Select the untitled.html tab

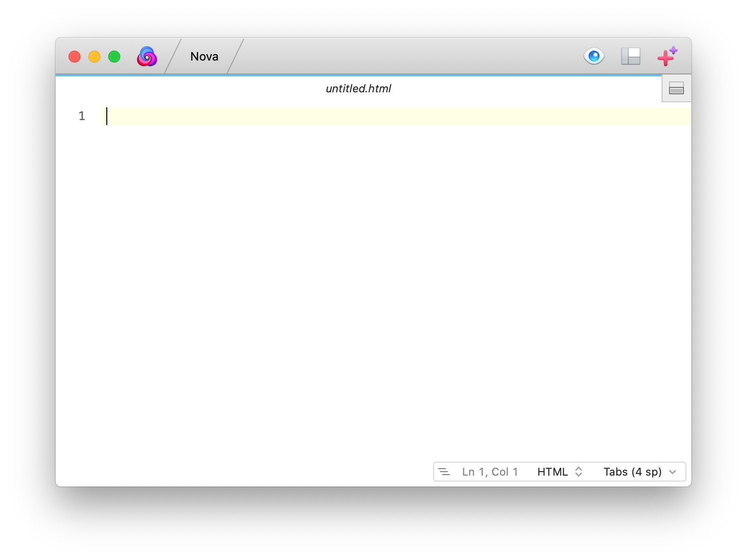[359, 88]
